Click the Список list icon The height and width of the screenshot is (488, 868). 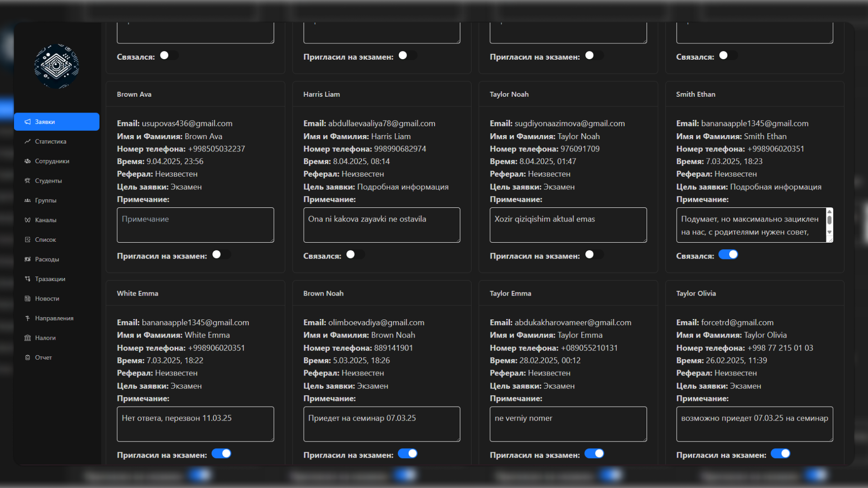(28, 239)
